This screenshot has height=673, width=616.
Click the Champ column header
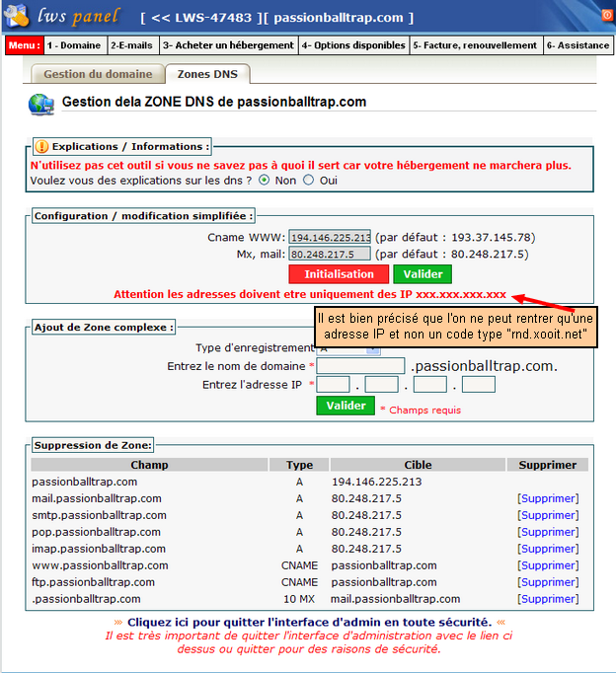149,465
